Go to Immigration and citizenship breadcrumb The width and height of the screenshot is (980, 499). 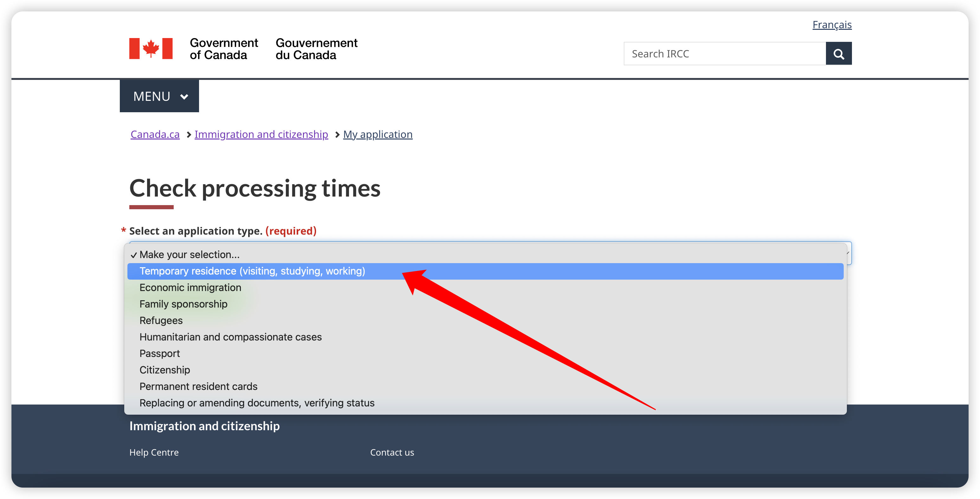[261, 134]
